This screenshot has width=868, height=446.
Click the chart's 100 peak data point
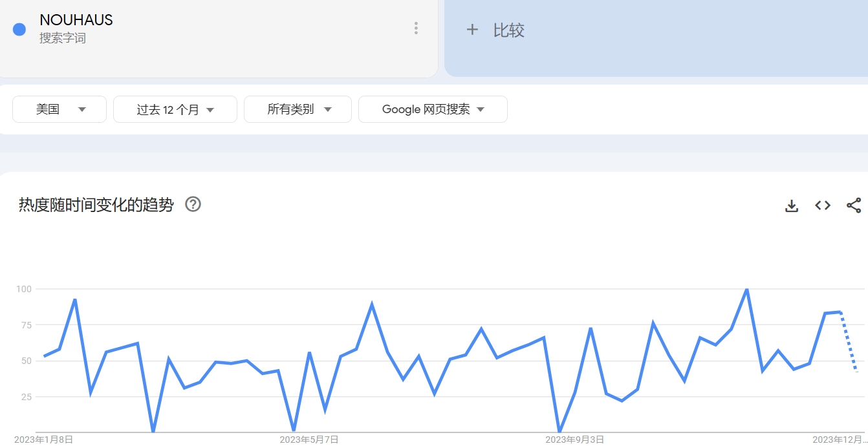click(747, 289)
